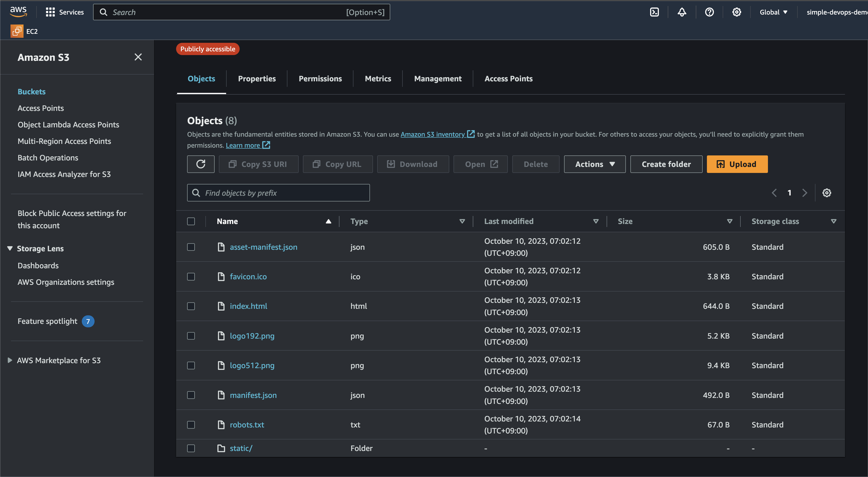
Task: Click the help question mark icon
Action: 709,12
